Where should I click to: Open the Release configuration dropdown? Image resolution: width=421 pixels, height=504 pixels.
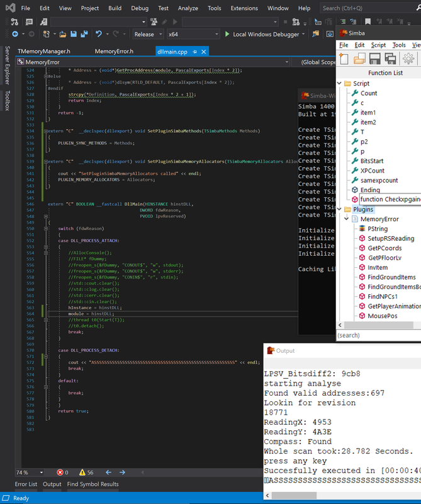point(148,34)
